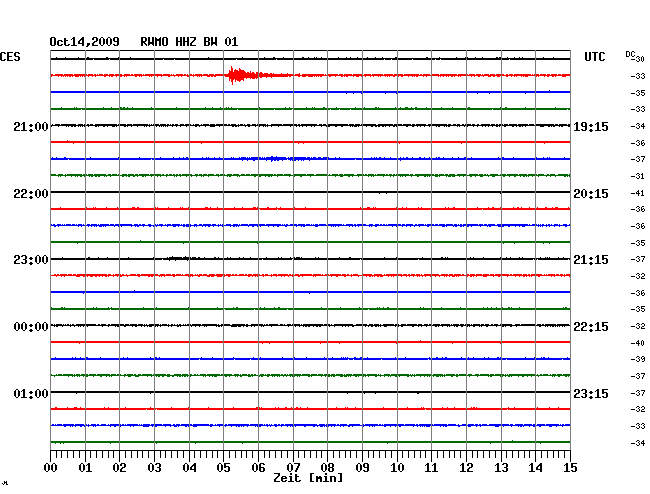
Task: Click minute tick label 03 on axis
Action: [154, 468]
